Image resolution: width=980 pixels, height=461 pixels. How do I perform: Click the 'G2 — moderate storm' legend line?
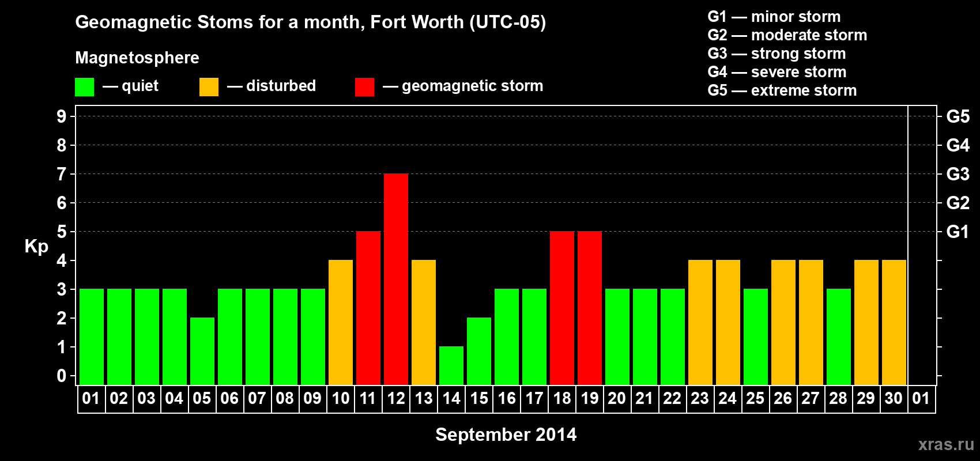(787, 35)
